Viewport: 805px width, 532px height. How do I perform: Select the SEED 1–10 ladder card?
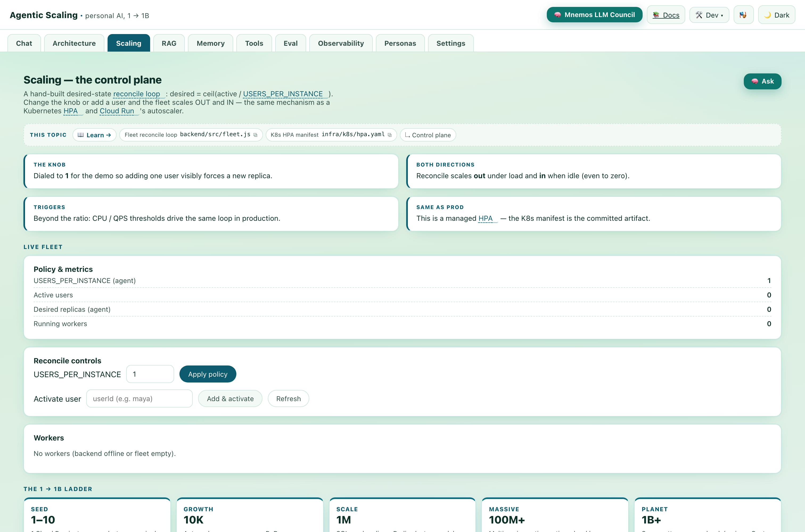pyautogui.click(x=97, y=515)
